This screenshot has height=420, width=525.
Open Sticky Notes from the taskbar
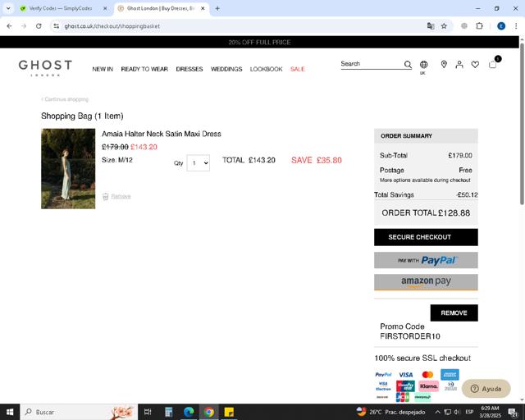point(229,412)
